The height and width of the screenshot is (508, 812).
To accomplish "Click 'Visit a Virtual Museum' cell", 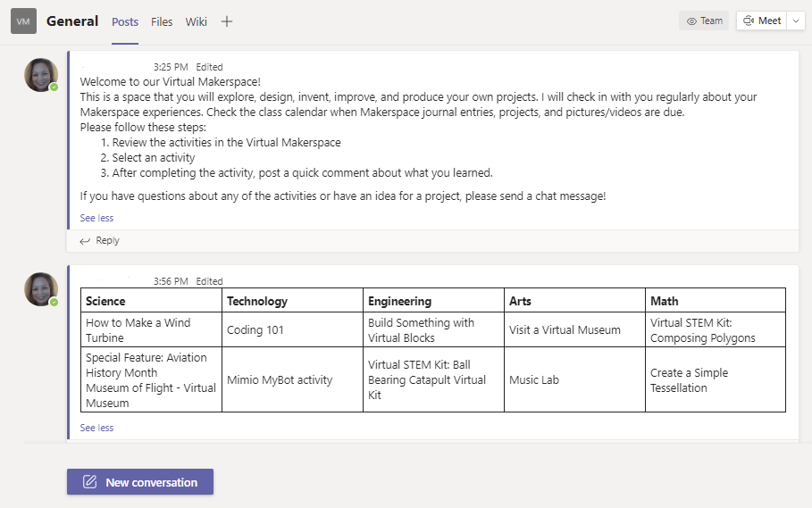I will (574, 329).
